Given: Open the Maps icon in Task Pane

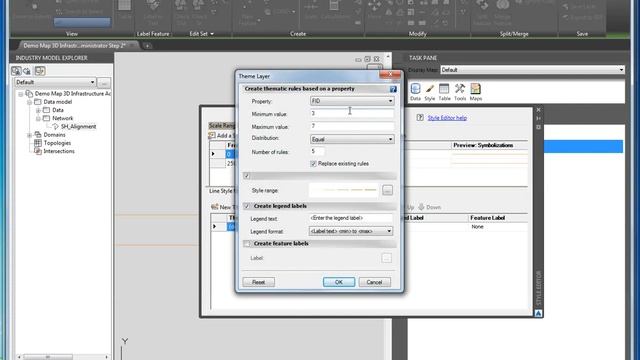Looking at the screenshot, I should pos(476,92).
